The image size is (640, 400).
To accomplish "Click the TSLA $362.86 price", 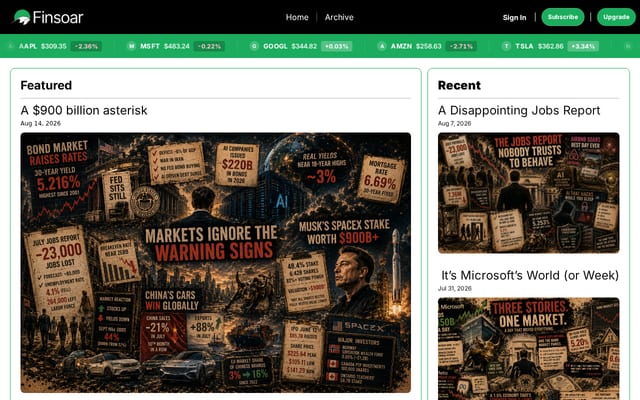I will coord(551,46).
